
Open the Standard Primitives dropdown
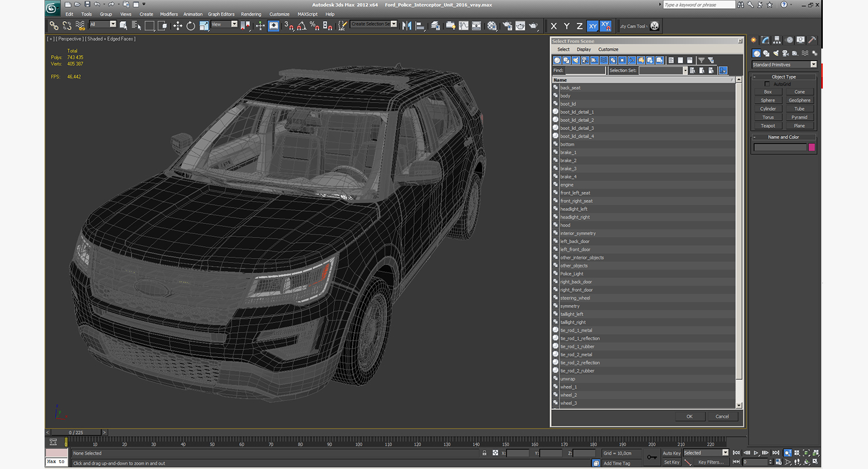click(785, 64)
